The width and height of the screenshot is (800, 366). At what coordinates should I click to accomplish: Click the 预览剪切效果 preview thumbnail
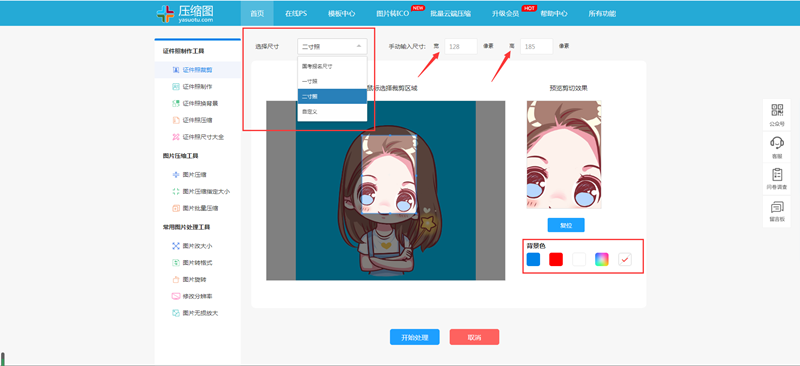tap(564, 155)
